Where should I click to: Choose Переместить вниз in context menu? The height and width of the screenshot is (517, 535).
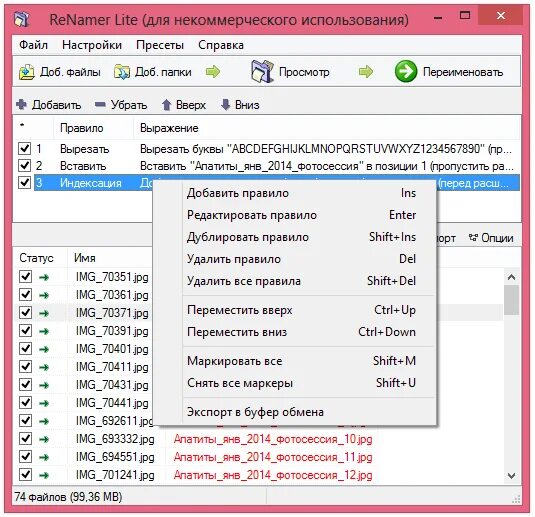tap(295, 332)
